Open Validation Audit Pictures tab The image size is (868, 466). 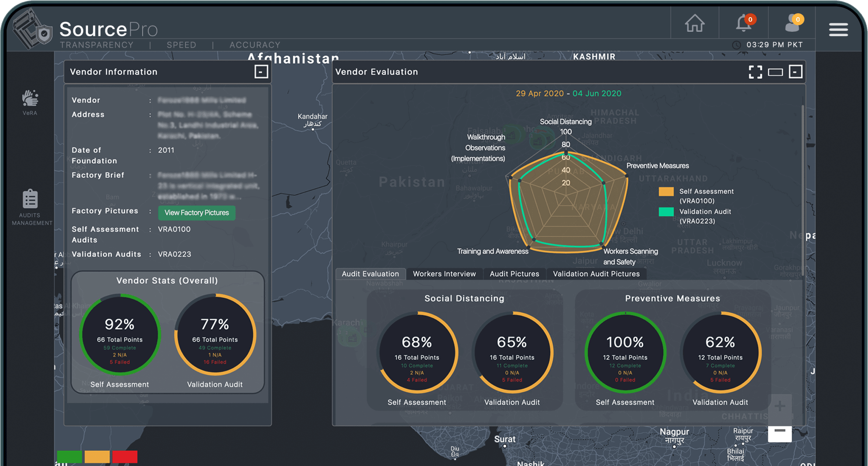pos(596,274)
